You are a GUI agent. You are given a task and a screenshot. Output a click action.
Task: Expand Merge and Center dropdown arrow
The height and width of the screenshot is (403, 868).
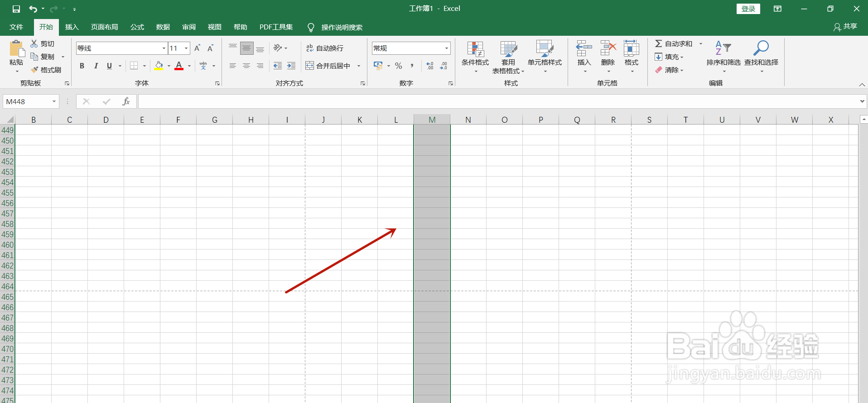(359, 66)
